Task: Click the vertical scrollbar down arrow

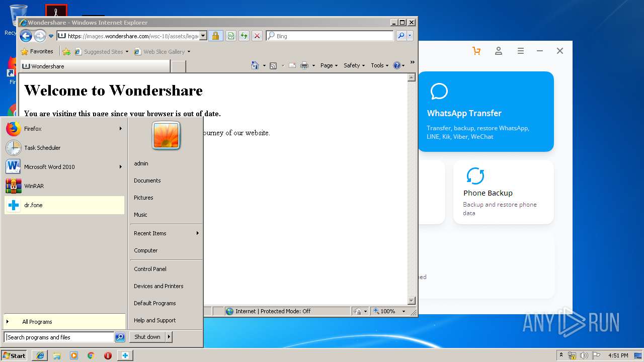Action: coord(411,301)
